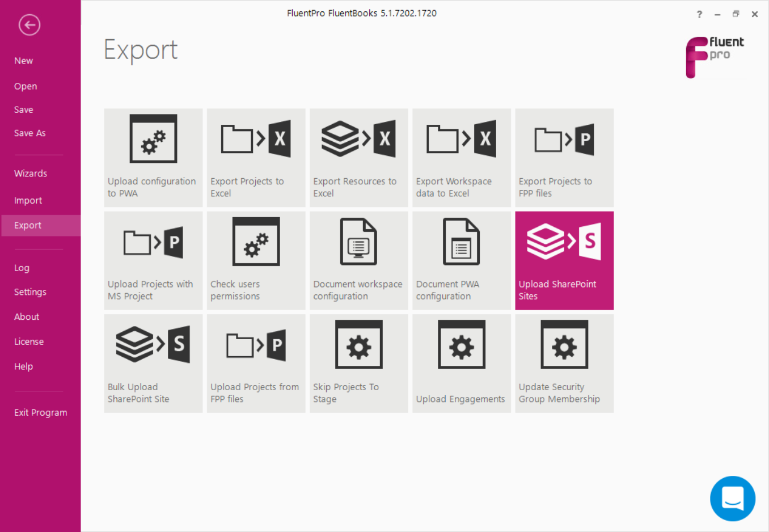This screenshot has height=532, width=769.
Task: Select Export Projects to Excel tile
Action: coord(256,158)
